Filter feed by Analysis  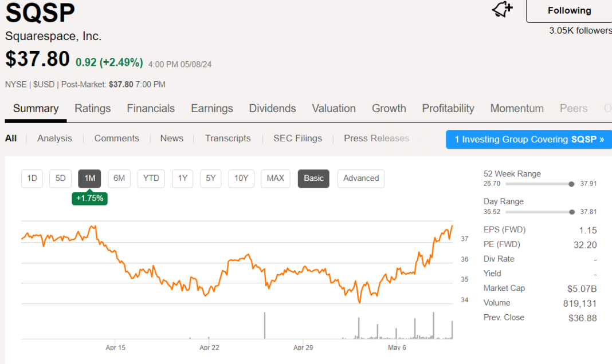point(54,139)
